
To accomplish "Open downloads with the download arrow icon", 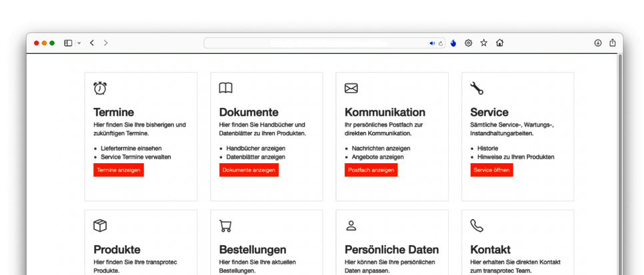I will (x=598, y=43).
